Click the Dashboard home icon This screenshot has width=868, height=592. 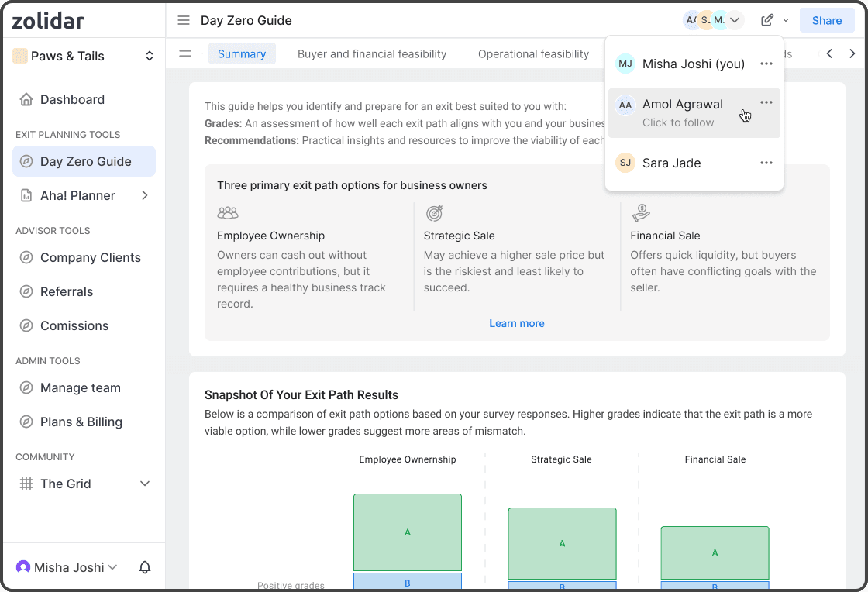point(26,99)
